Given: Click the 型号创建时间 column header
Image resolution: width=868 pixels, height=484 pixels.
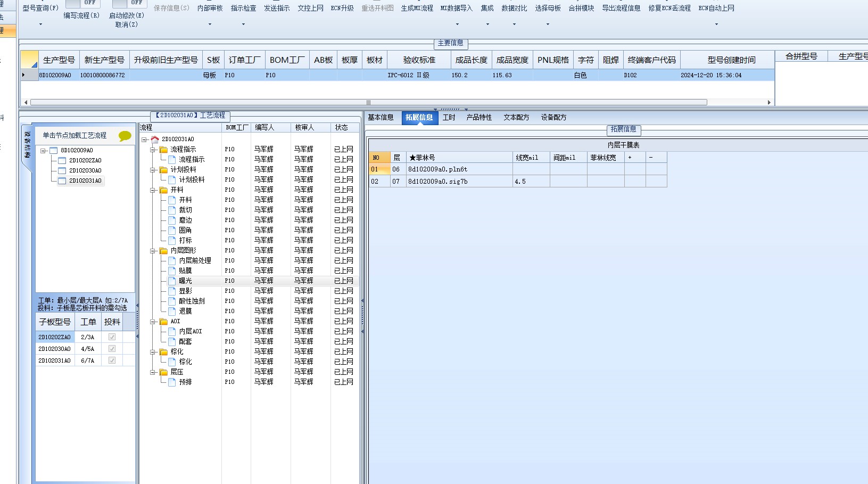Looking at the screenshot, I should 727,60.
